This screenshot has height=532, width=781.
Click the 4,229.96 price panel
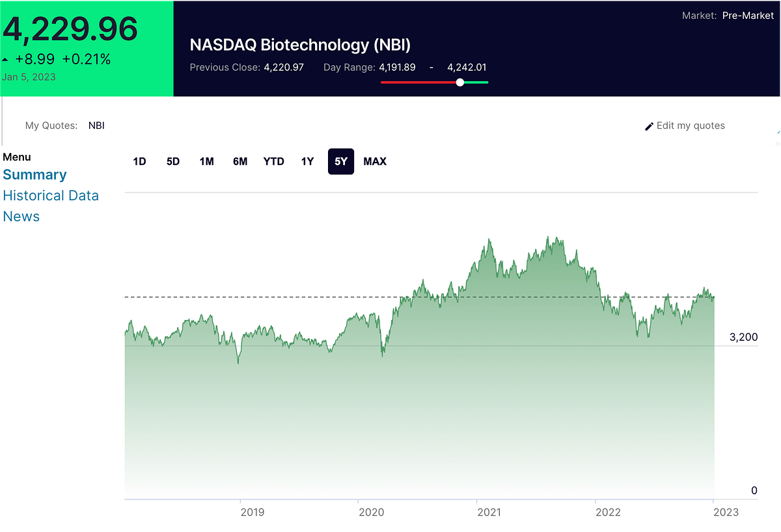(x=87, y=49)
